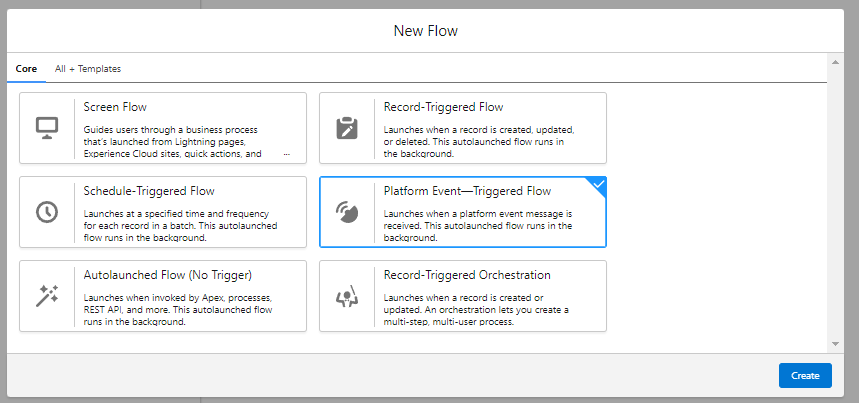
Task: Click the scrollbar up arrow
Action: (x=835, y=63)
